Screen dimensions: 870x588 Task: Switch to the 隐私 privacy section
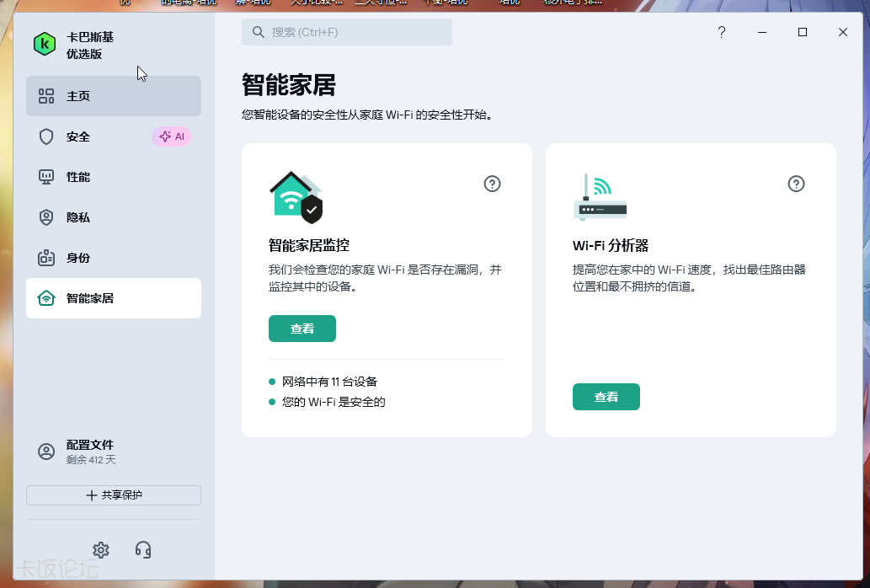[x=113, y=217]
